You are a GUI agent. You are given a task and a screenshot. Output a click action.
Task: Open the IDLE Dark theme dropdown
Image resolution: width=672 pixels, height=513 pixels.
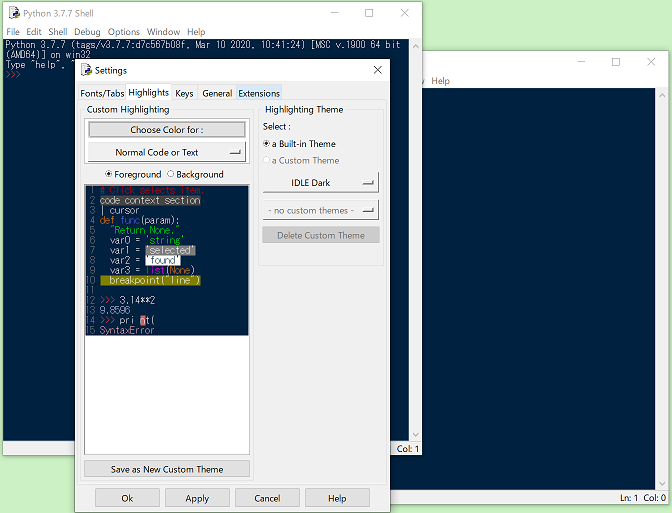tap(321, 183)
